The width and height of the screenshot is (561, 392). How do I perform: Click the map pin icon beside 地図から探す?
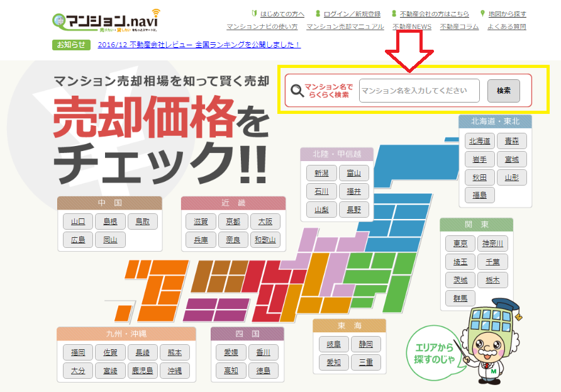(482, 14)
